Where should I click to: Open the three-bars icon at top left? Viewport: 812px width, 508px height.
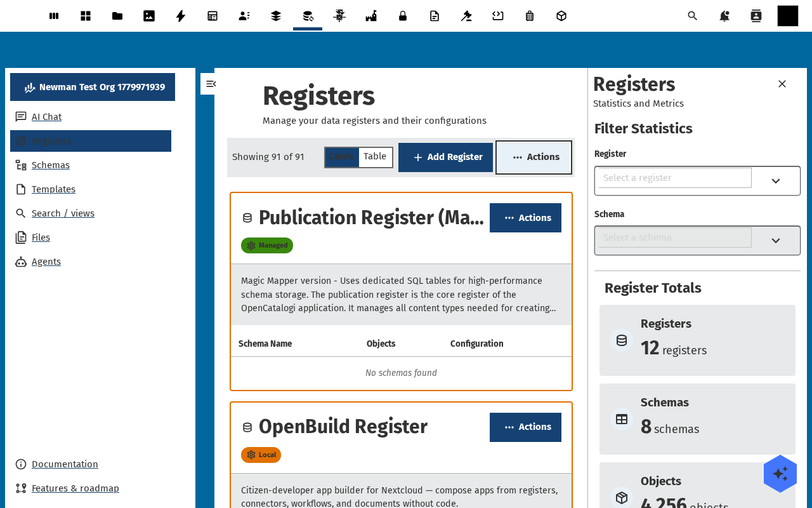(x=54, y=16)
